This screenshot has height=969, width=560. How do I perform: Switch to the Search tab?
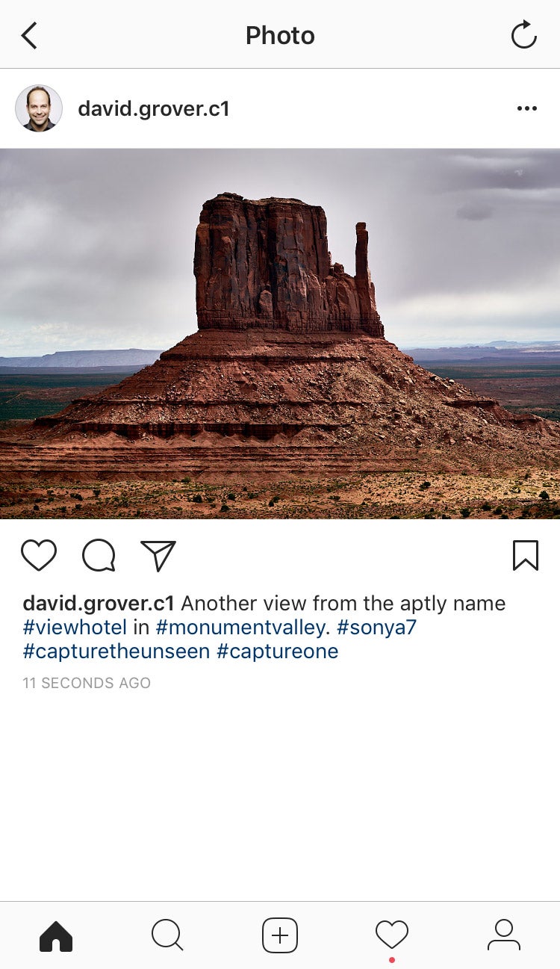[x=167, y=935]
